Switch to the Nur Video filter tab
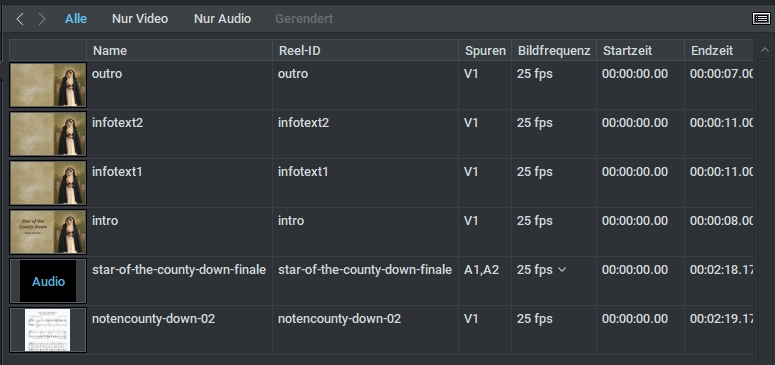Screen dimensions: 775x365 point(140,19)
